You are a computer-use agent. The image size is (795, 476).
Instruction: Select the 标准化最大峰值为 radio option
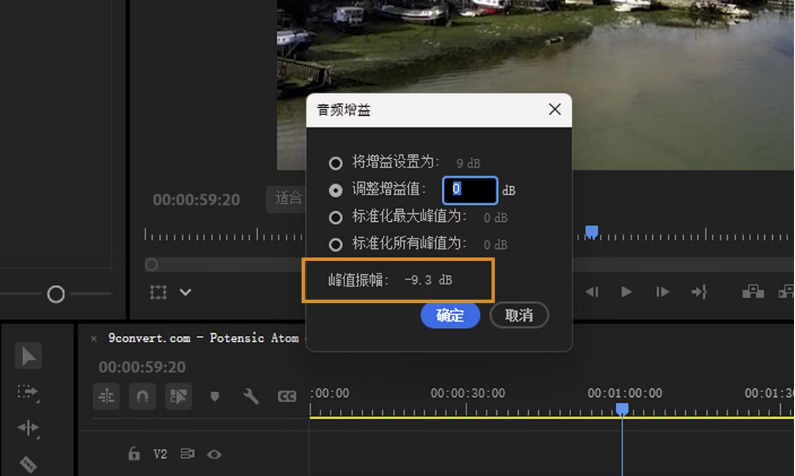(336, 217)
